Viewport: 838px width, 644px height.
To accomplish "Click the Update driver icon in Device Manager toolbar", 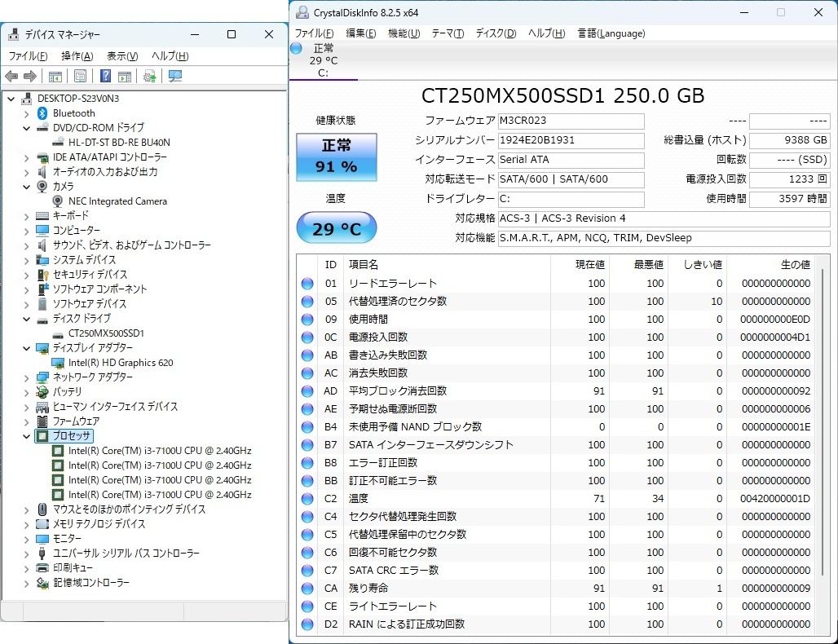I will 149,77.
